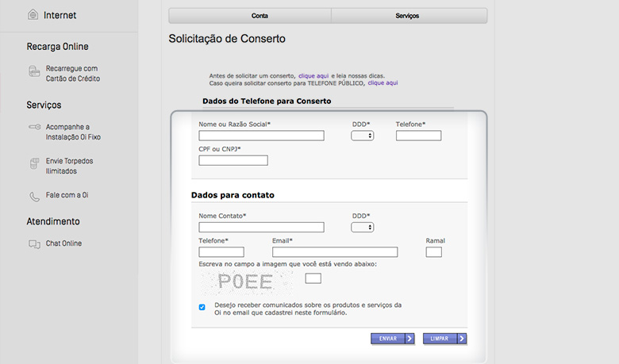The height and width of the screenshot is (364, 619).
Task: Open the DDD dropdown for repair phone
Action: [363, 136]
